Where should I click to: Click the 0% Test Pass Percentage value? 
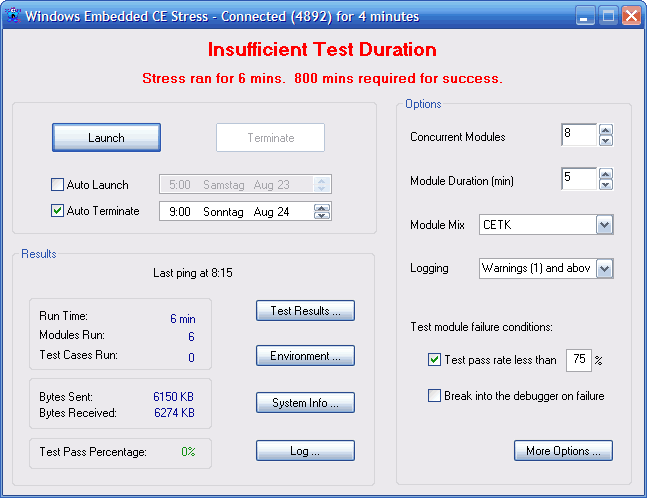pos(188,452)
